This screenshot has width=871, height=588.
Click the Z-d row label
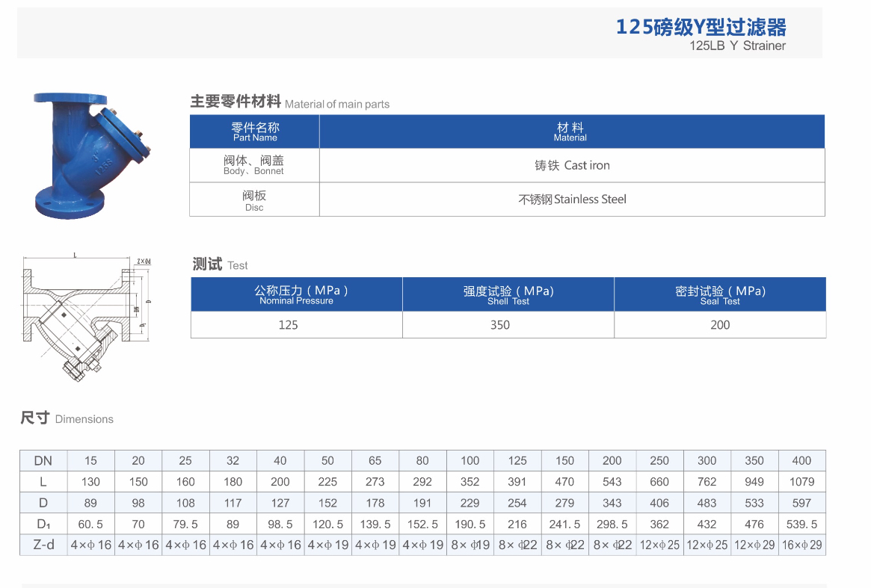click(x=43, y=545)
